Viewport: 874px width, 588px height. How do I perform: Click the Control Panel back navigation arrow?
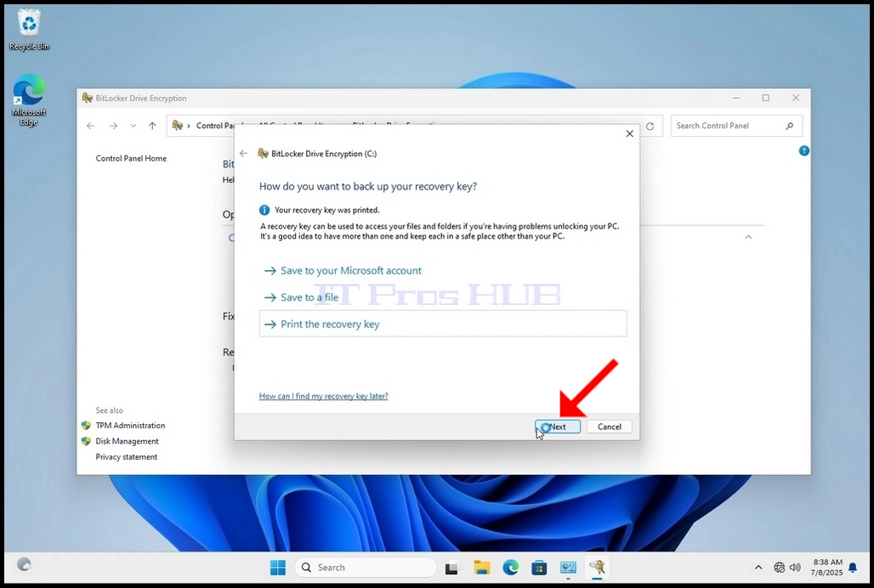[90, 126]
